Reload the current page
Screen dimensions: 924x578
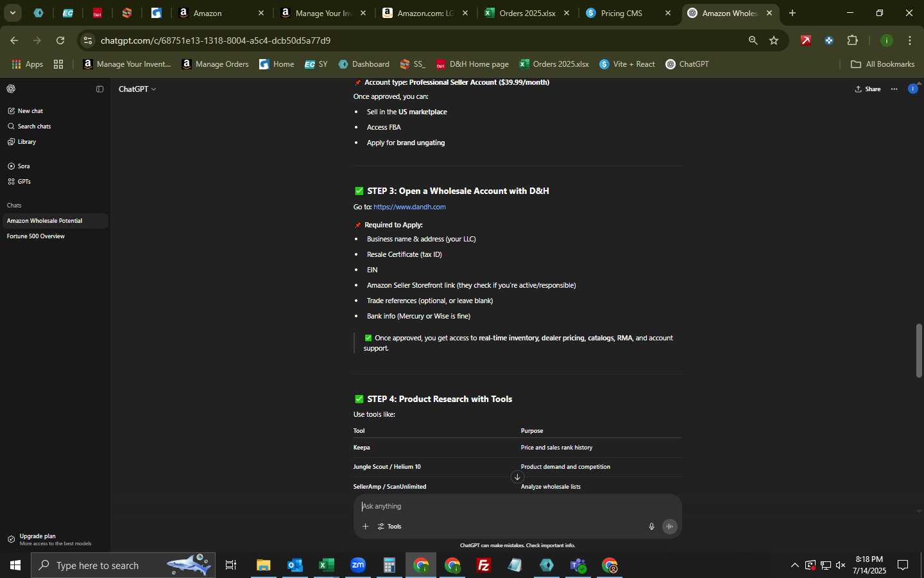60,40
